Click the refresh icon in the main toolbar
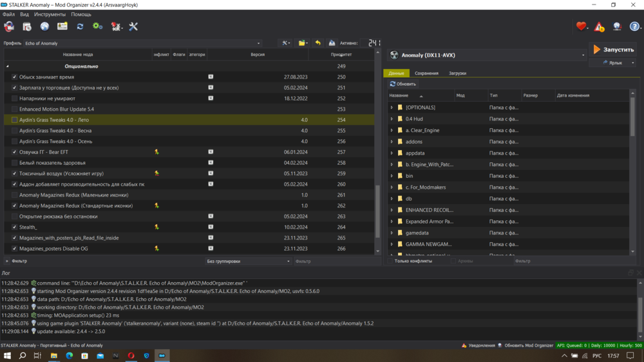The image size is (644, 362). tap(80, 26)
